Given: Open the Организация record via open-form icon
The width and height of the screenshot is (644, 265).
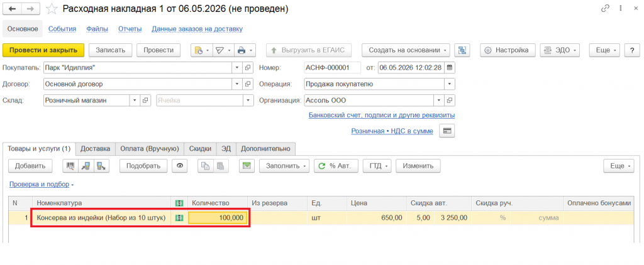Looking at the screenshot, I should [450, 100].
